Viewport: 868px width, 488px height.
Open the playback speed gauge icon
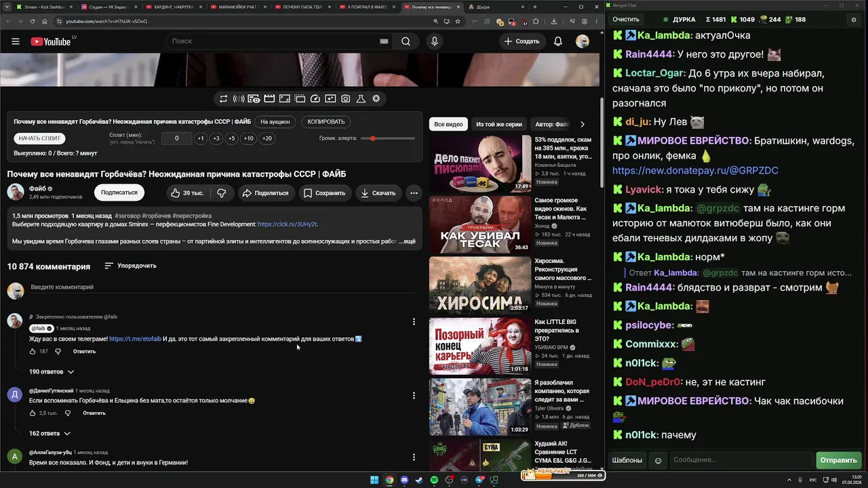coord(315,99)
